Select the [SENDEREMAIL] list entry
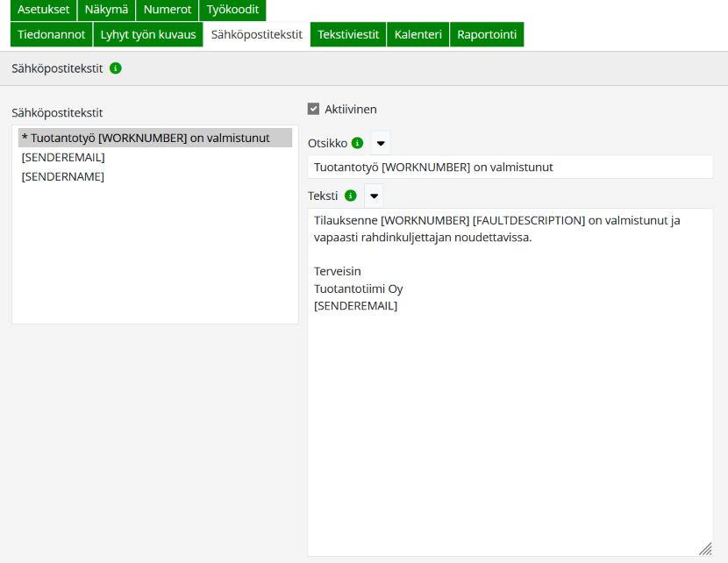The image size is (728, 563). (63, 157)
